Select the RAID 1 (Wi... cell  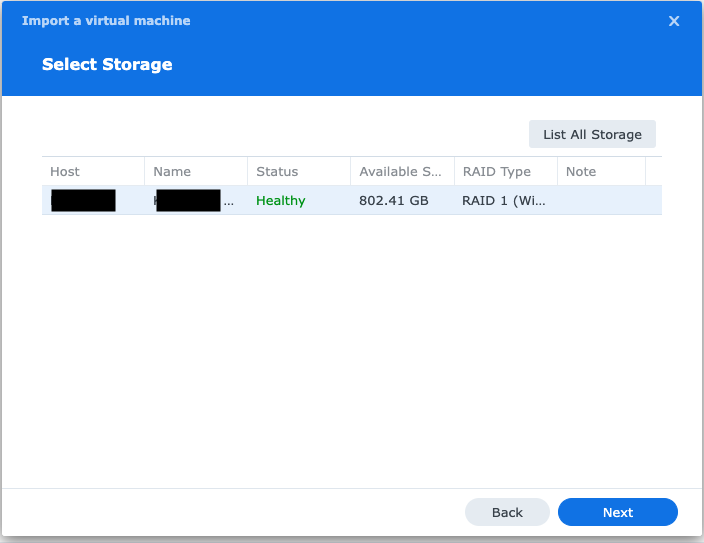pyautogui.click(x=504, y=200)
